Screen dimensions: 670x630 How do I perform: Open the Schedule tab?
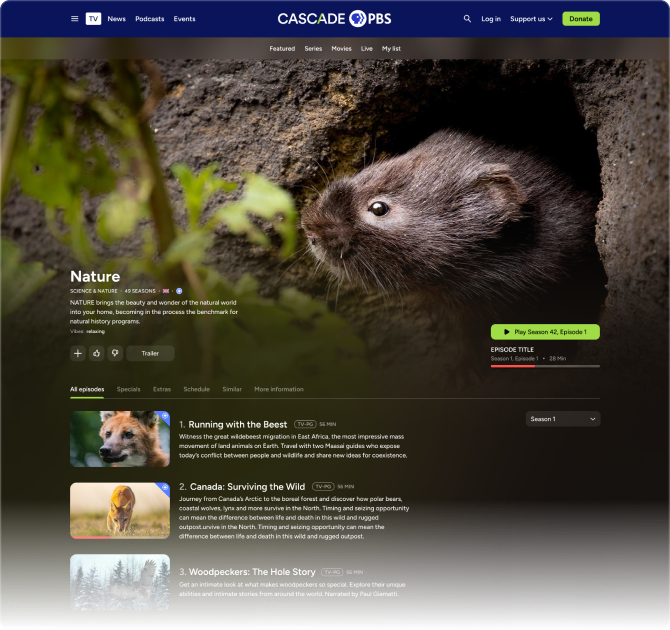196,389
